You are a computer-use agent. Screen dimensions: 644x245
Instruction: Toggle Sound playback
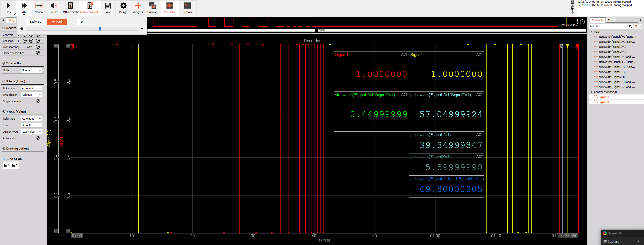pyautogui.click(x=54, y=8)
